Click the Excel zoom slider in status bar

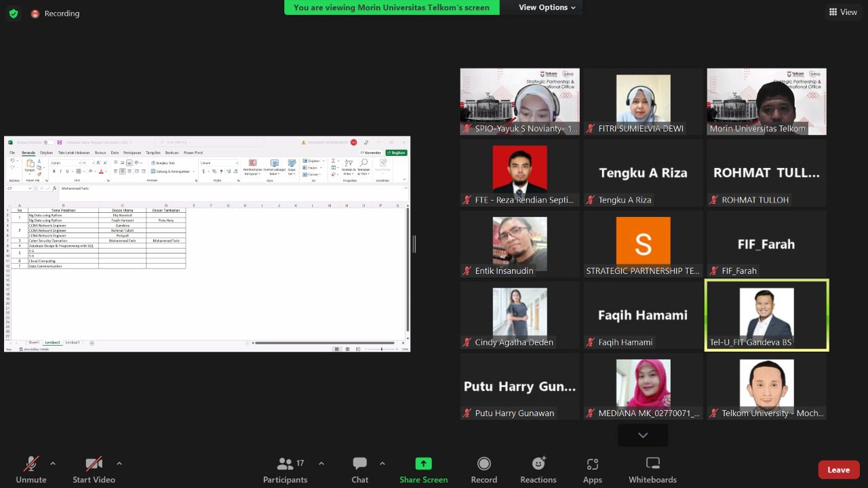pos(381,349)
